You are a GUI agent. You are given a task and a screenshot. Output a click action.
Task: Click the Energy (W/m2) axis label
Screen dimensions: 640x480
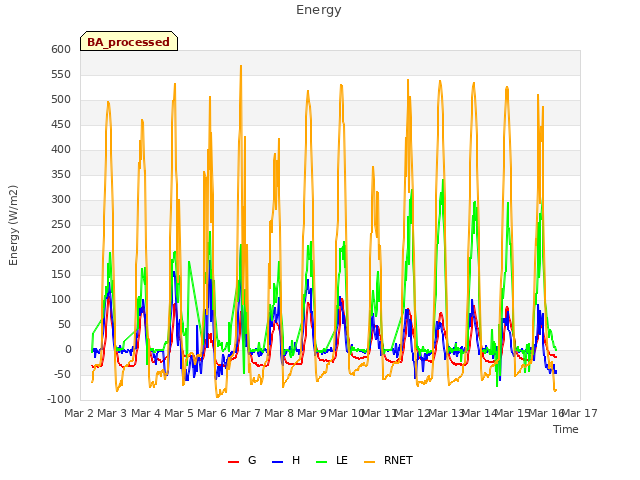click(13, 225)
